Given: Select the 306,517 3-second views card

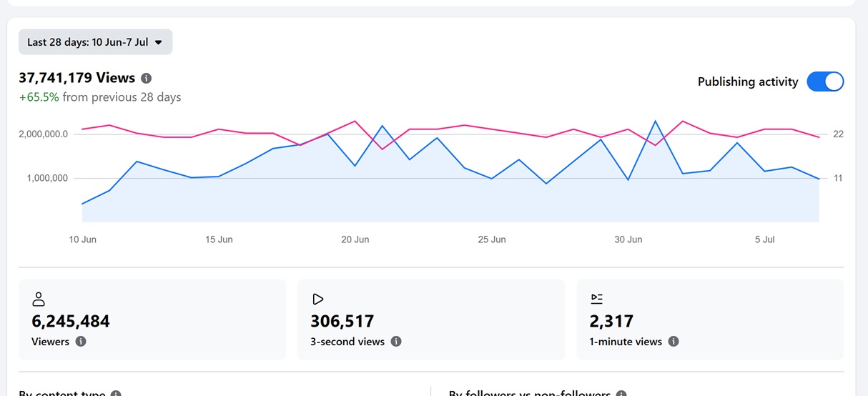Looking at the screenshot, I should pos(431,319).
